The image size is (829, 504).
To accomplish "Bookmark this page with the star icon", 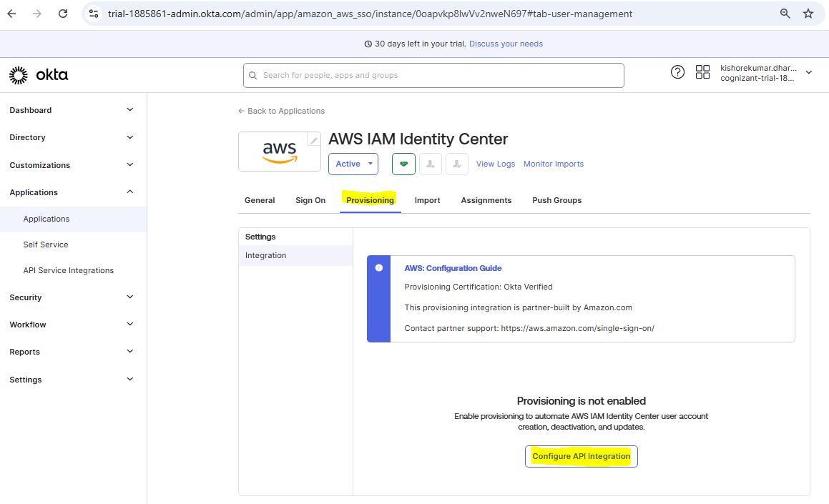I will point(808,14).
